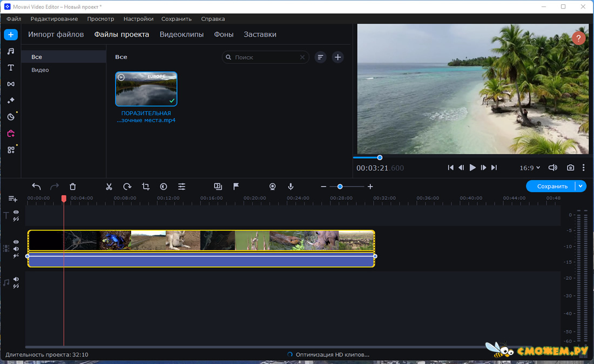Rotate the selected clip
This screenshot has width=594, height=364.
click(127, 186)
